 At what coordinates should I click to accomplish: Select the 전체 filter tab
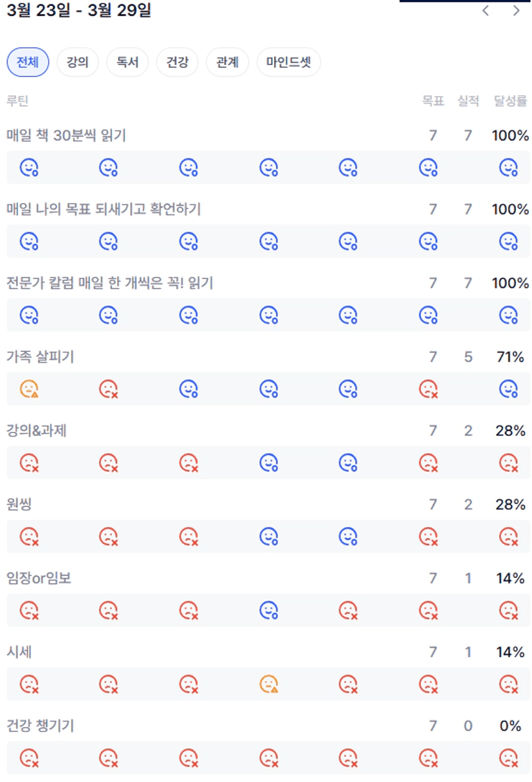pyautogui.click(x=28, y=62)
